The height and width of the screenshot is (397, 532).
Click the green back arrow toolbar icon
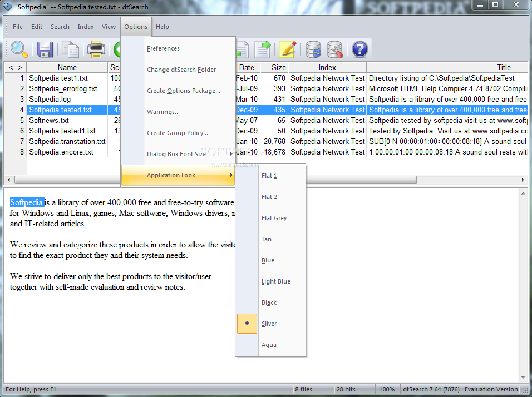click(x=117, y=49)
